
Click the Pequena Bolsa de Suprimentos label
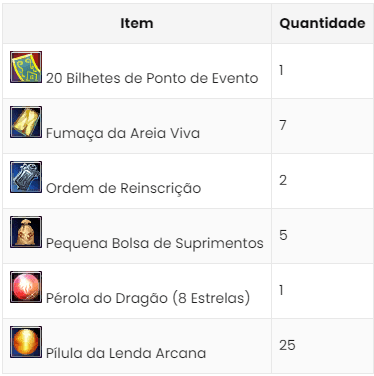(155, 243)
